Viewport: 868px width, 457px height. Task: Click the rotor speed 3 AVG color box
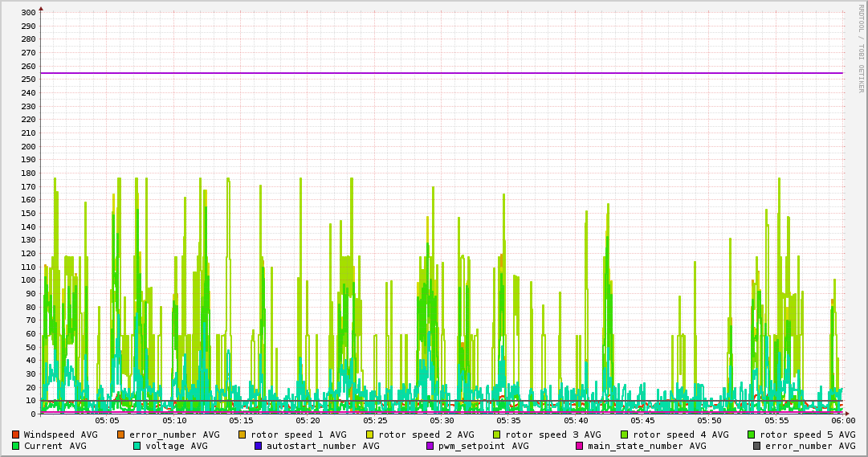(497, 435)
